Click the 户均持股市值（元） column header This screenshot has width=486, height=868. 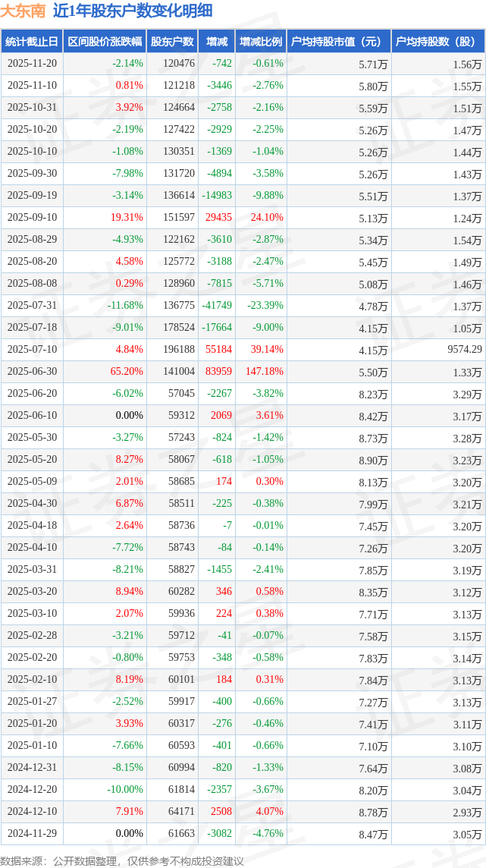tap(338, 42)
